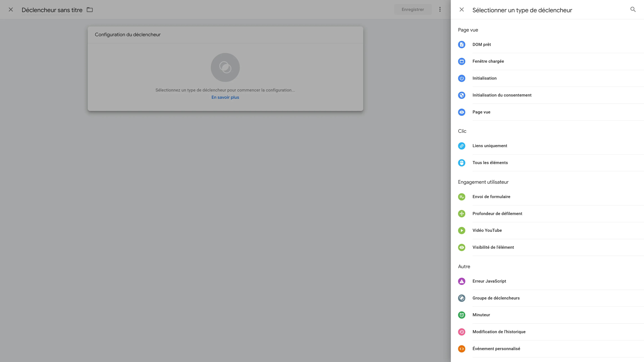
Task: Close the trigger type selection panel
Action: pos(462,10)
